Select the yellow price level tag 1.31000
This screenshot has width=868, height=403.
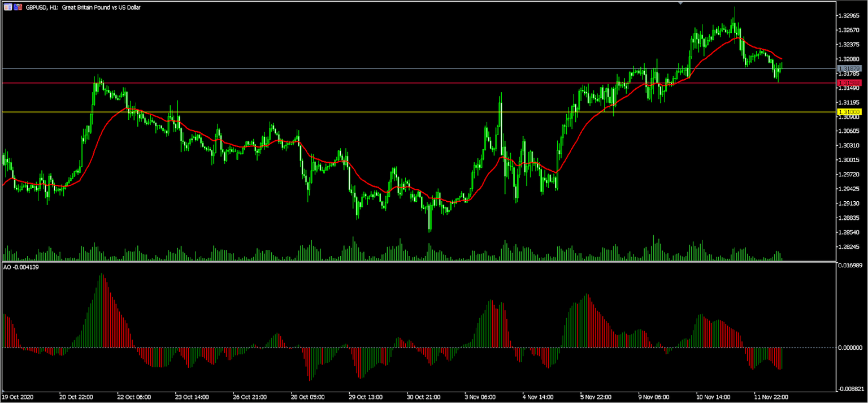[850, 112]
